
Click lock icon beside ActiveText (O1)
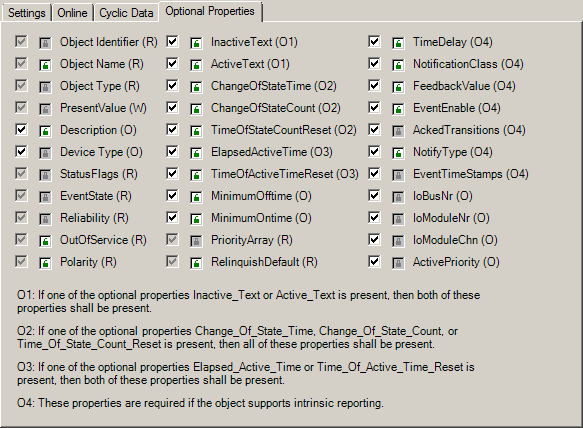click(196, 65)
